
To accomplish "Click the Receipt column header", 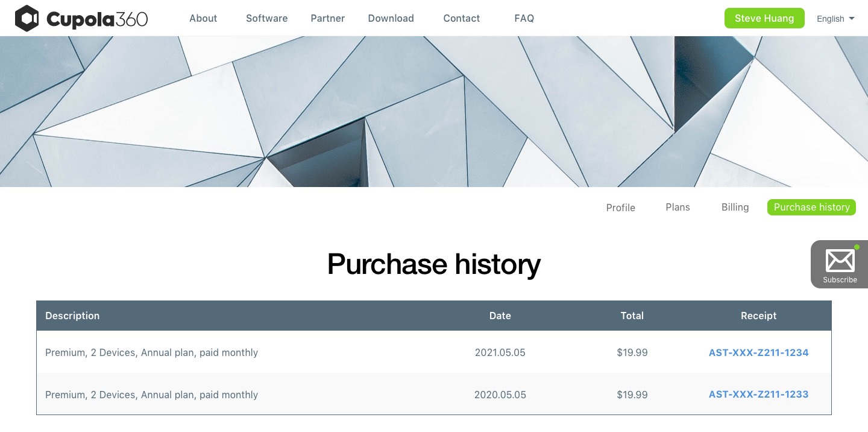I will tap(759, 316).
